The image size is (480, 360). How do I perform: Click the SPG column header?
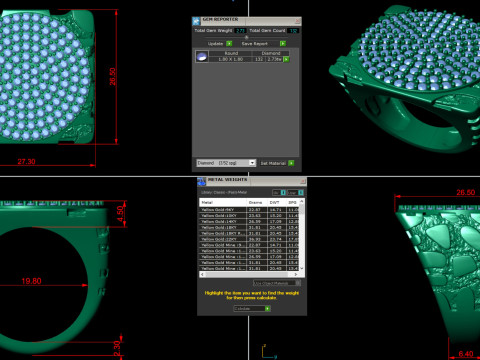(293, 203)
